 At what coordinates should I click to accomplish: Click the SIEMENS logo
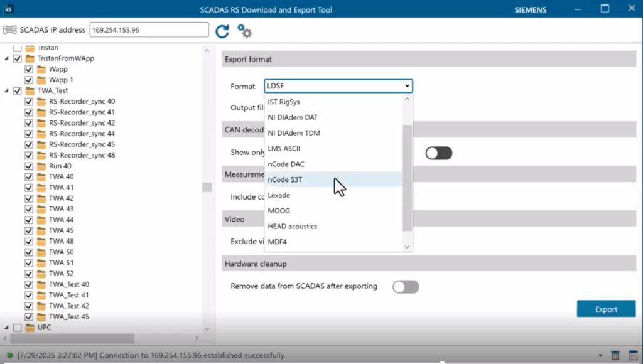click(x=529, y=9)
